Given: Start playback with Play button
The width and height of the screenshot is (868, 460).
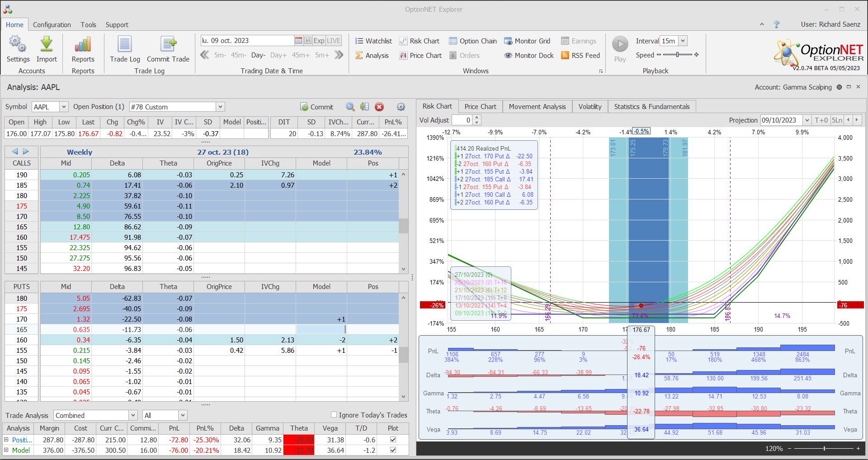Looking at the screenshot, I should [620, 44].
